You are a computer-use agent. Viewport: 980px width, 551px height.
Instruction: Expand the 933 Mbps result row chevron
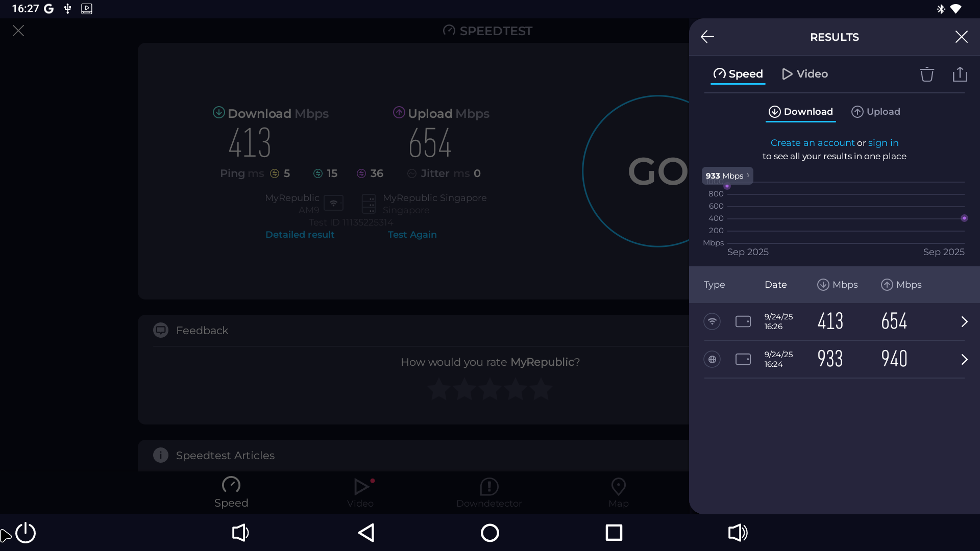coord(964,359)
